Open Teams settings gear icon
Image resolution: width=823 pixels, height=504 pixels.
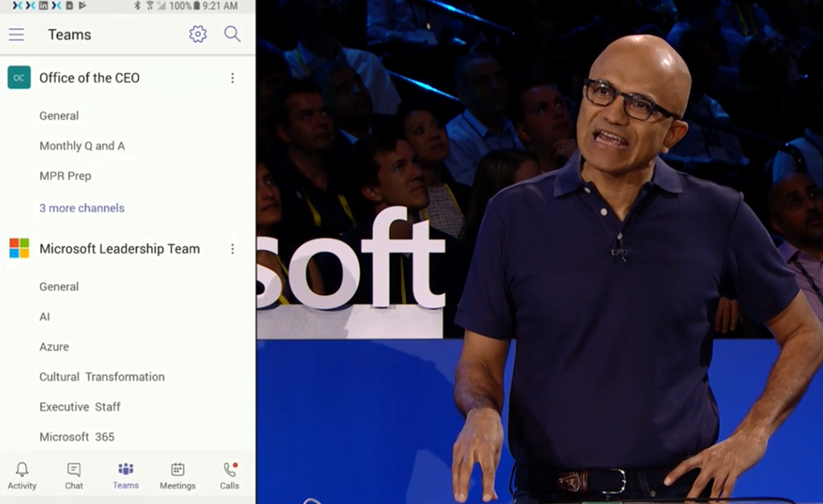[x=198, y=34]
